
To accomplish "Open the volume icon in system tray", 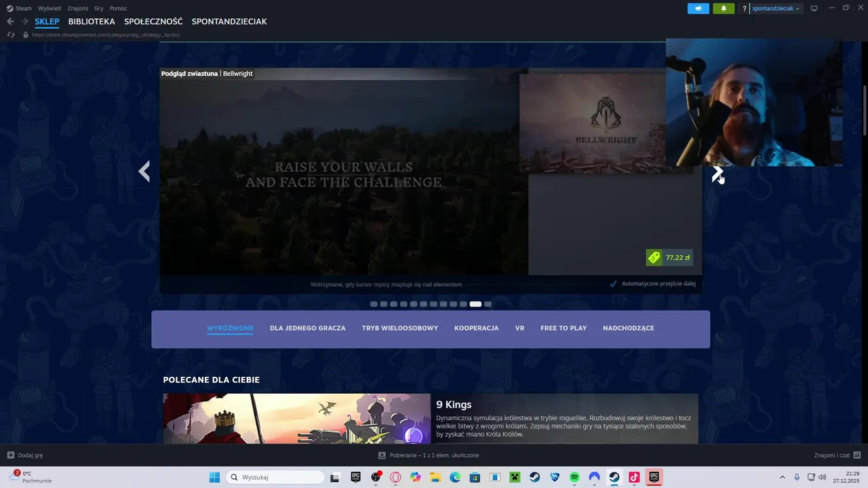I will 823,477.
